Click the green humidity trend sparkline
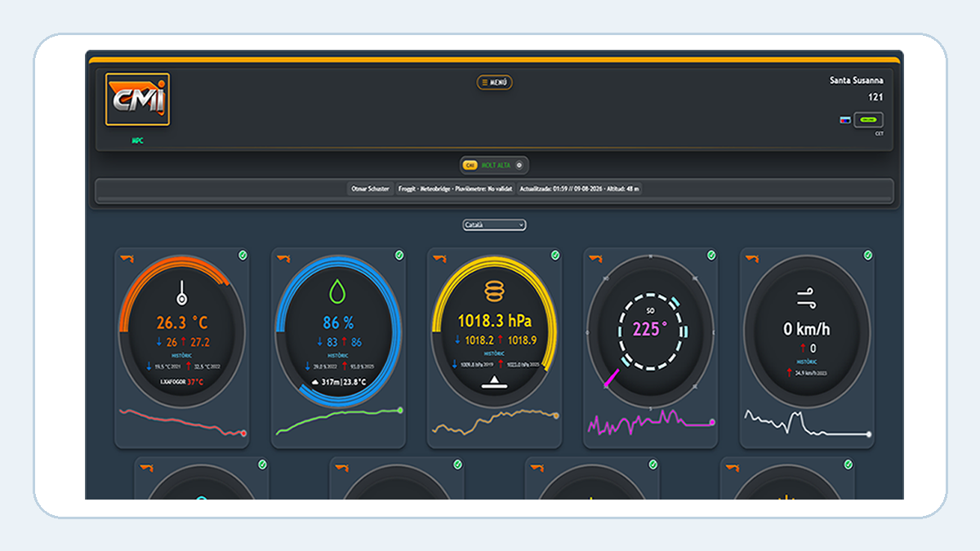Viewport: 980px width, 551px height. 338,420
